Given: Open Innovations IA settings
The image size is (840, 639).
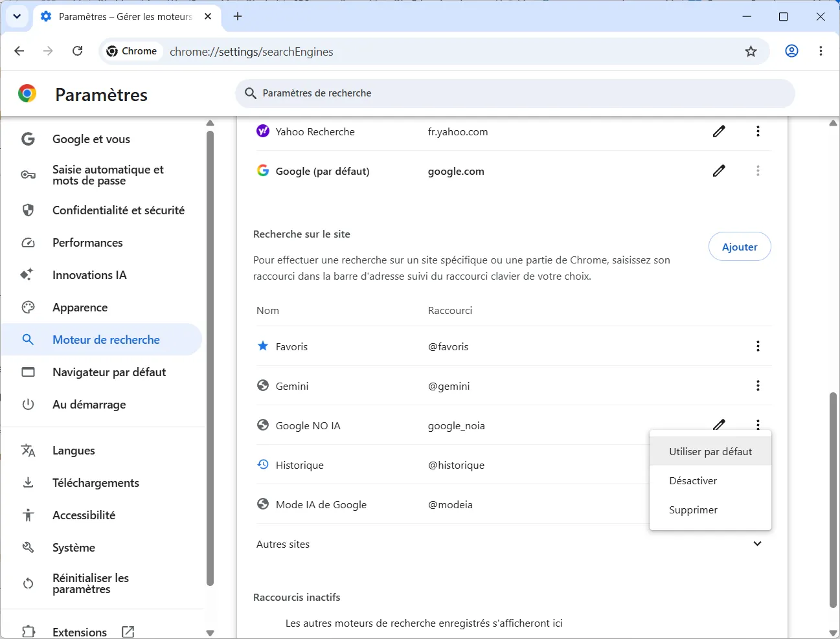Looking at the screenshot, I should pos(89,275).
